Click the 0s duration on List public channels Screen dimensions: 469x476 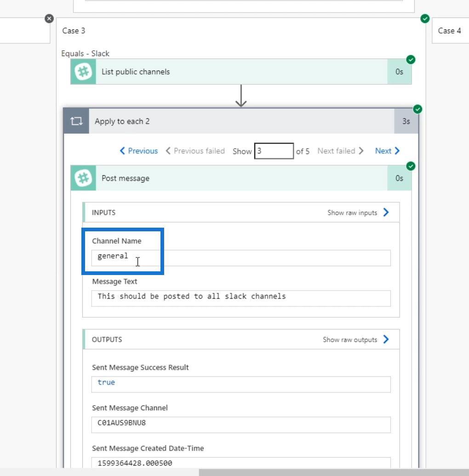(399, 72)
